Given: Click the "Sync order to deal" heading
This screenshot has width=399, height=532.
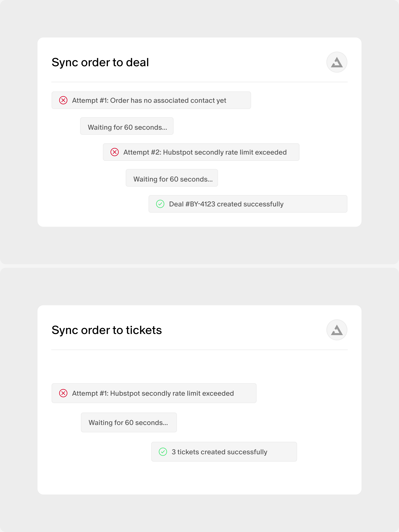Looking at the screenshot, I should pyautogui.click(x=100, y=62).
